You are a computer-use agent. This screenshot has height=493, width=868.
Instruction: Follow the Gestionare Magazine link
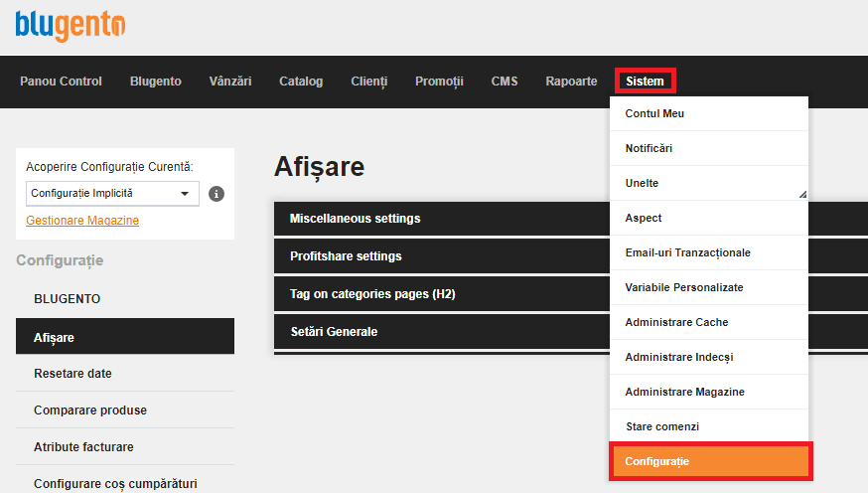click(82, 221)
